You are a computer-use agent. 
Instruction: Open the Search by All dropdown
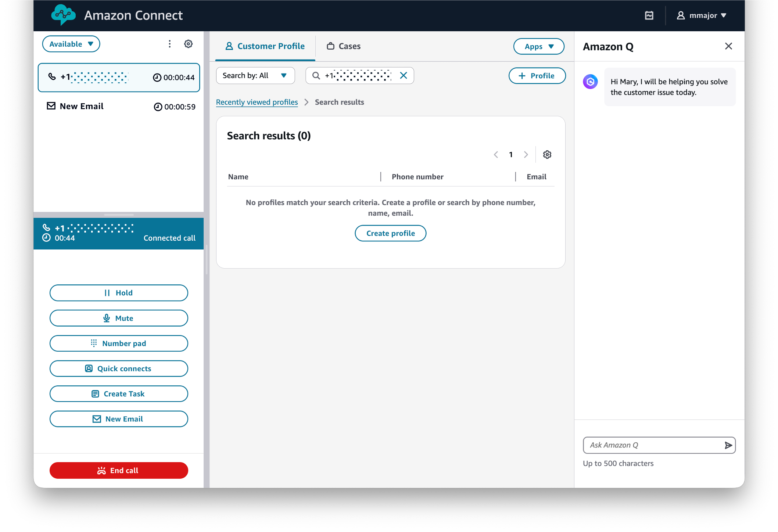[x=255, y=75]
